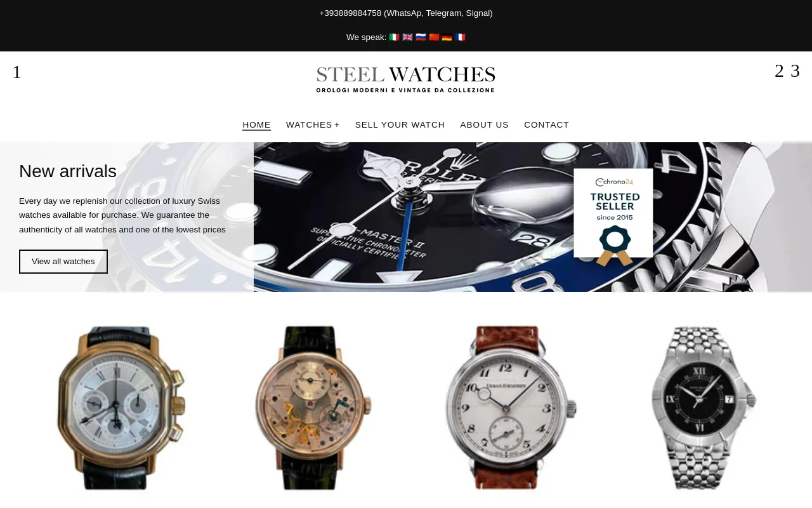The height and width of the screenshot is (508, 812).
Task: Open the CONTACT page
Action: point(546,125)
